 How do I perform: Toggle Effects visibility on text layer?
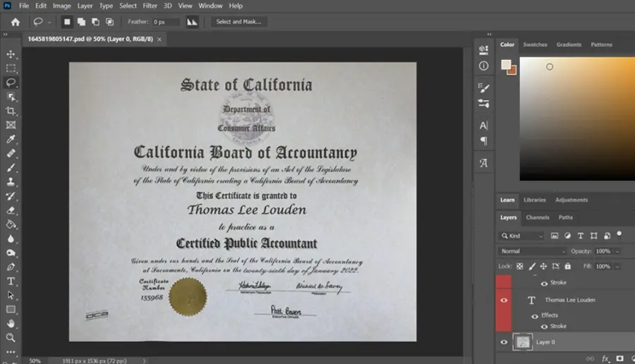(x=535, y=316)
